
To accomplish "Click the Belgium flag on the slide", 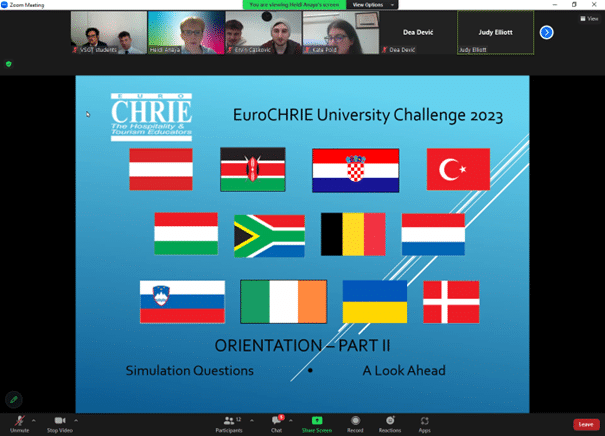I will tap(353, 234).
